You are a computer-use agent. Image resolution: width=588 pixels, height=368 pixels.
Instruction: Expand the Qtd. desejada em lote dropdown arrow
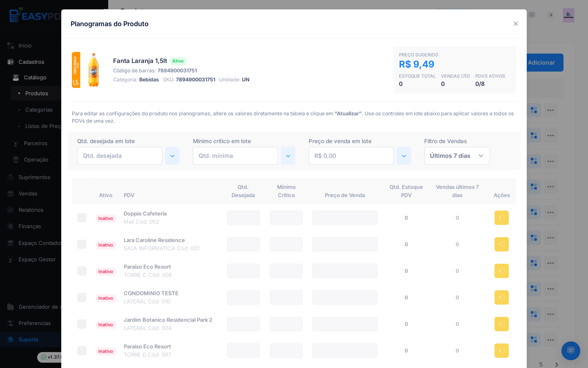coord(172,156)
